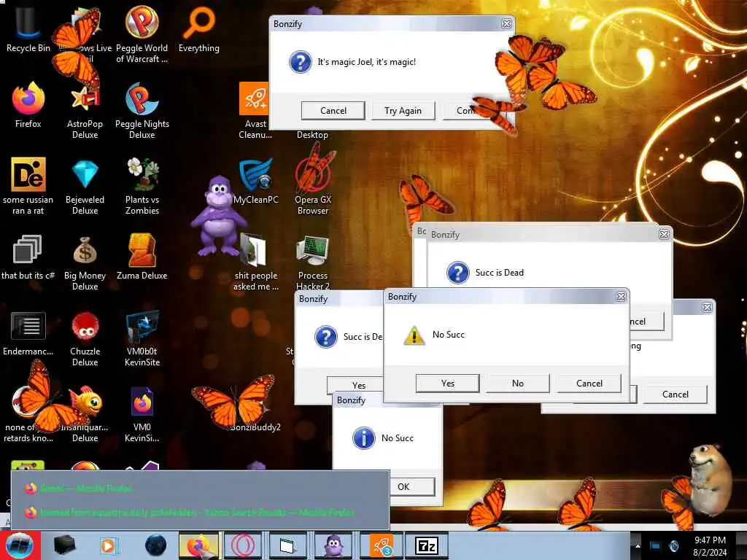Open the Zuma Deluxe shortcut

tap(142, 256)
